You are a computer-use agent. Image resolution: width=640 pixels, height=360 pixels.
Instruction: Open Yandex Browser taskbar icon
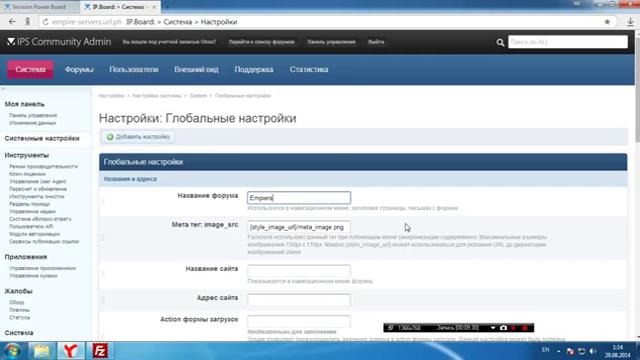[71, 351]
